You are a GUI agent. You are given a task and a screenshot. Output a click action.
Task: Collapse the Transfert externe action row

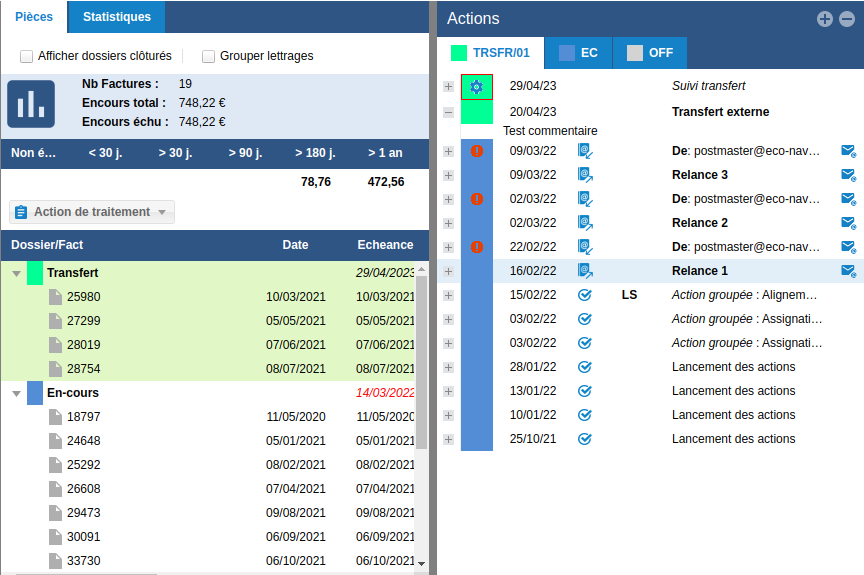pyautogui.click(x=448, y=112)
